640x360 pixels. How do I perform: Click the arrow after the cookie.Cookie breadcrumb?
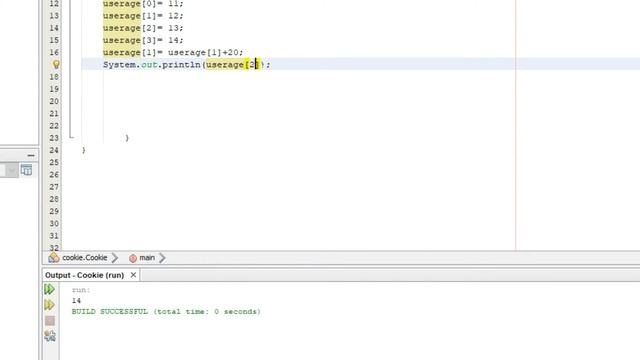[x=115, y=258]
